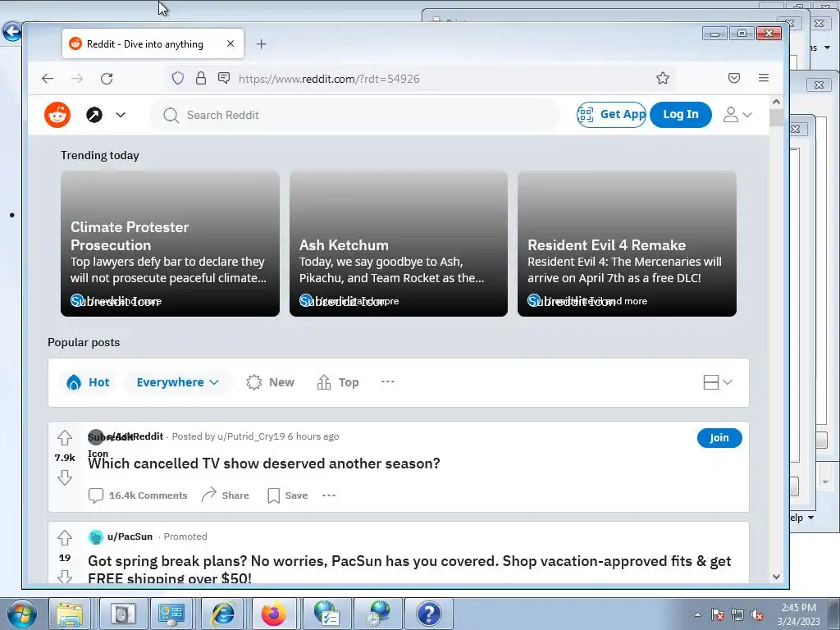The height and width of the screenshot is (630, 840).
Task: Click the Action Center flag tray icon
Action: point(717,615)
